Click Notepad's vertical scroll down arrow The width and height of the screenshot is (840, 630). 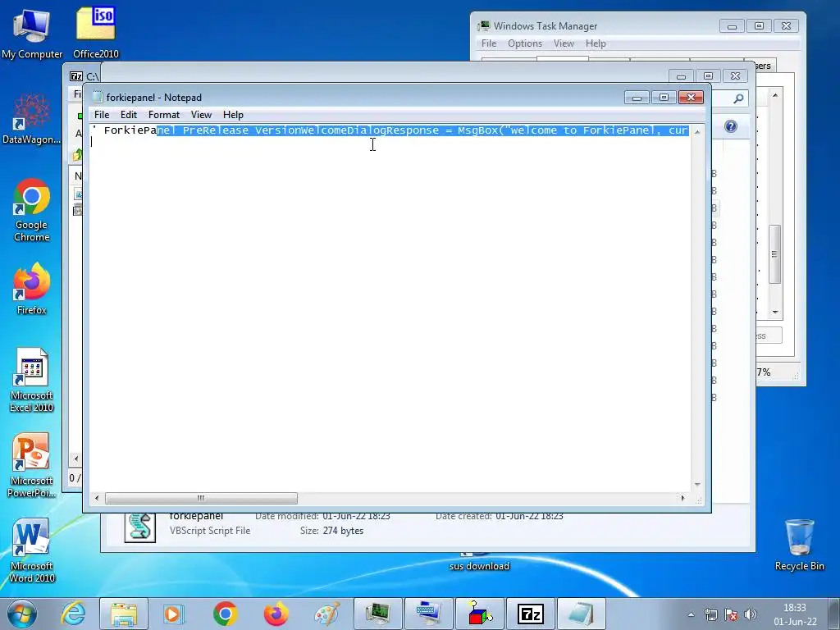tap(697, 484)
